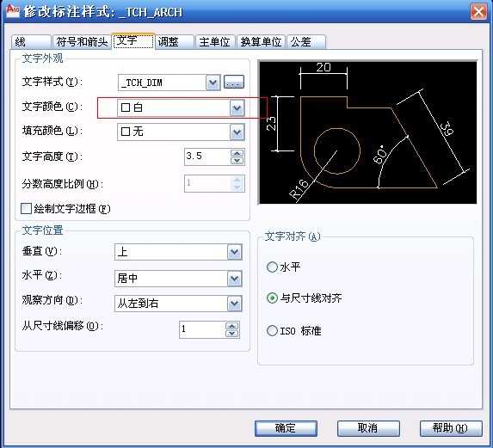Expand the 垂直 position dropdown arrow
This screenshot has width=493, height=448.
point(235,252)
